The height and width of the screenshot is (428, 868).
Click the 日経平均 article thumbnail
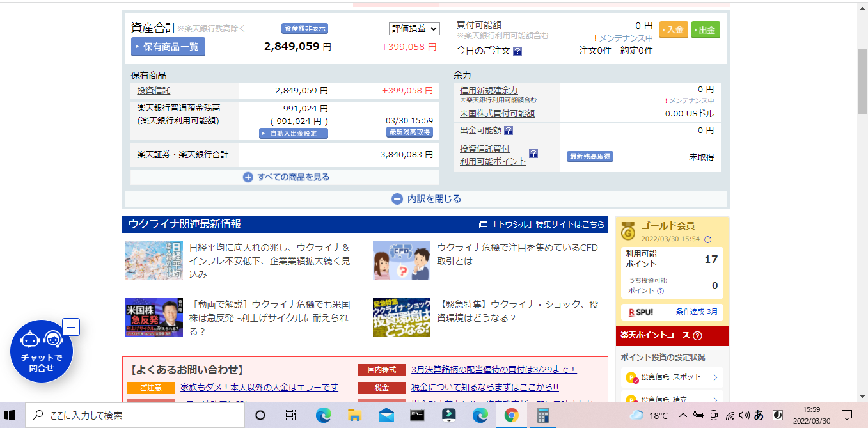(x=154, y=260)
